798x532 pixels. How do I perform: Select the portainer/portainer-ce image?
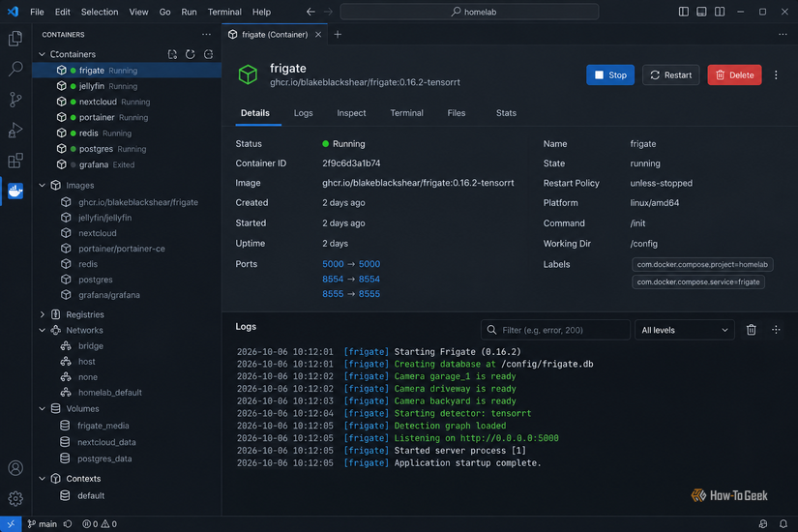pyautogui.click(x=127, y=249)
